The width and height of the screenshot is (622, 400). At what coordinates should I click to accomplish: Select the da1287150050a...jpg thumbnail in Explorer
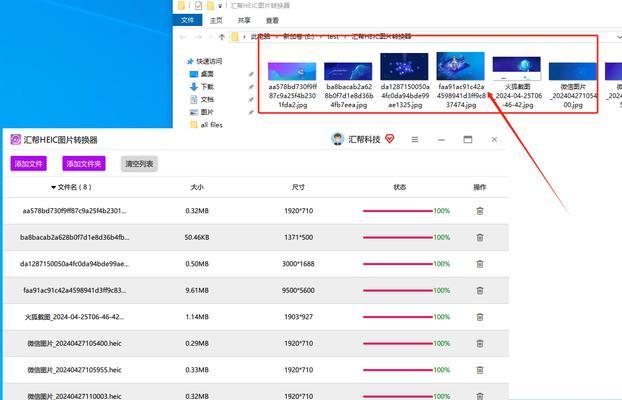coord(404,67)
